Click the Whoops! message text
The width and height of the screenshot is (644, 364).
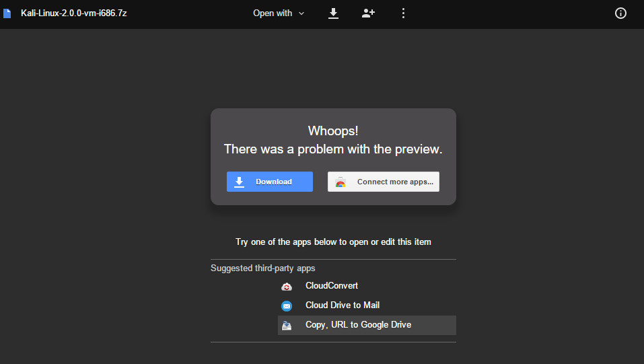point(333,131)
